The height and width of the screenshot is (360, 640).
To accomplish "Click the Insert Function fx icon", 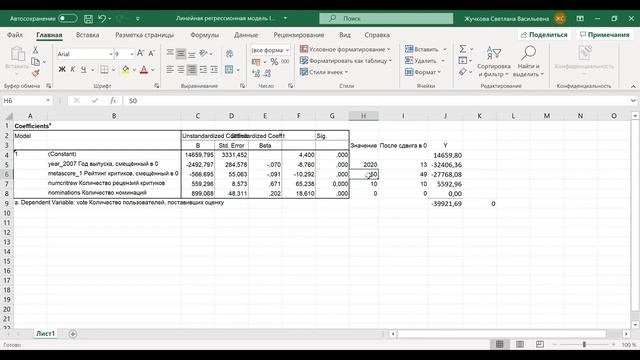I will [x=113, y=101].
